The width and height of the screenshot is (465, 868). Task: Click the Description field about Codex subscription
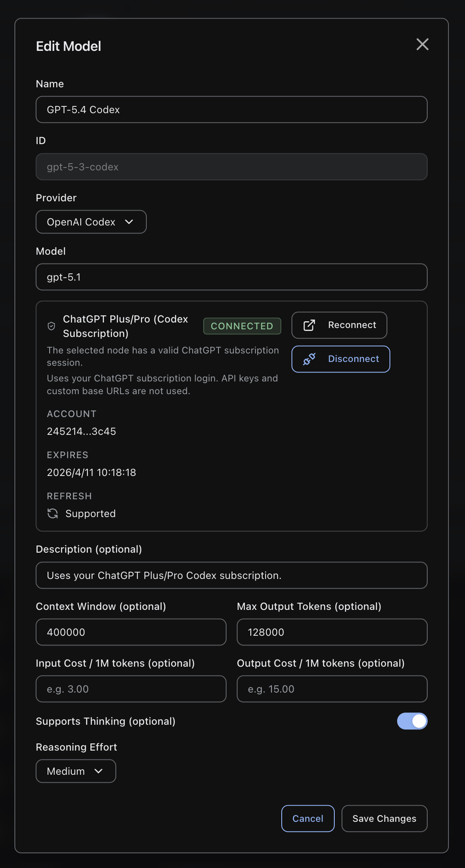[x=232, y=575]
